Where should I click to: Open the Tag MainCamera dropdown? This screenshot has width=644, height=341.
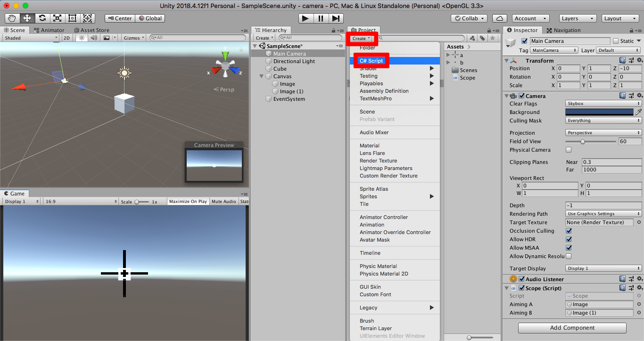pyautogui.click(x=554, y=50)
